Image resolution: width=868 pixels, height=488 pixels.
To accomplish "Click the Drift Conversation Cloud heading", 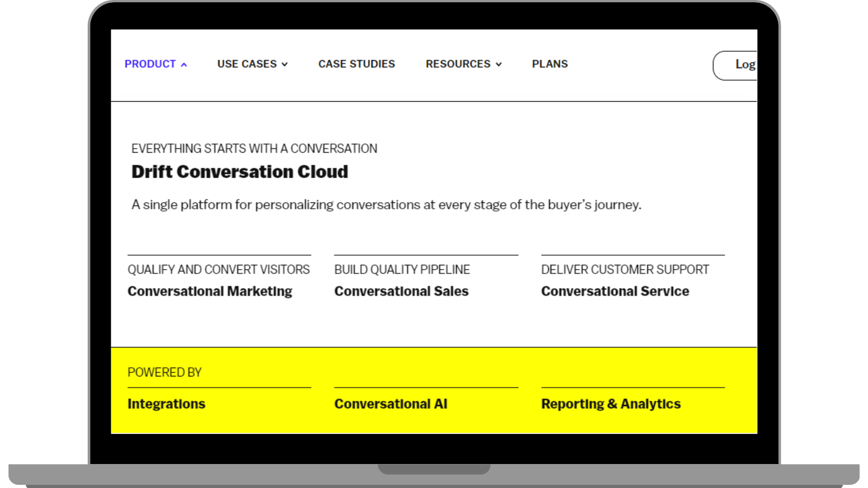I will pyautogui.click(x=240, y=171).
